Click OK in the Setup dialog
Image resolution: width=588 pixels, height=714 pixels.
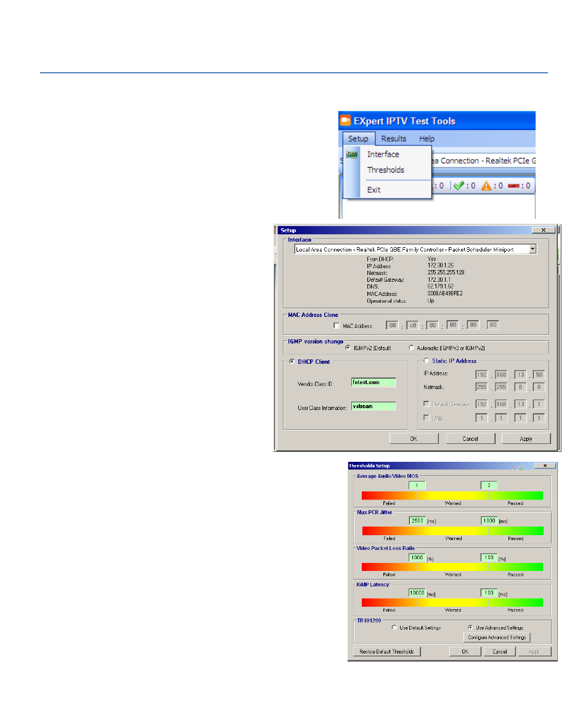point(414,438)
